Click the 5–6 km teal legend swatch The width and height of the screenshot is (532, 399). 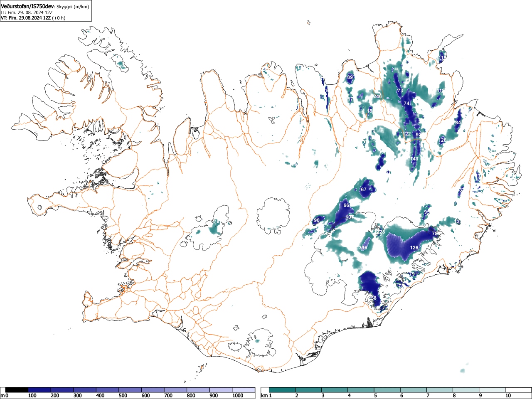pos(387,390)
